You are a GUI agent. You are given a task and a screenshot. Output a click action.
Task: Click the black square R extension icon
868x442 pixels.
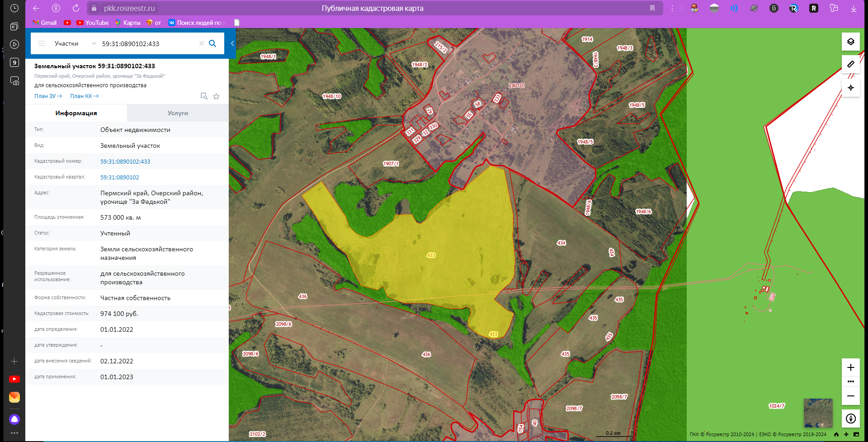pyautogui.click(x=814, y=8)
